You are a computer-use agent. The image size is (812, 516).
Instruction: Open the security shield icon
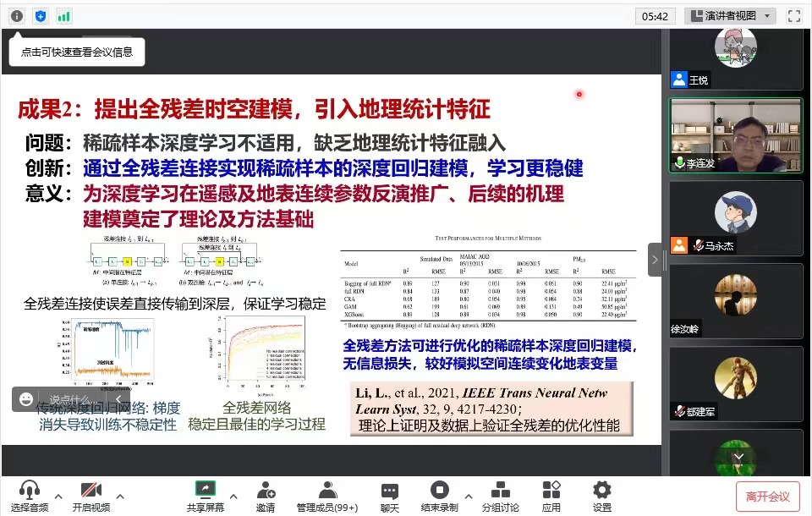(x=41, y=16)
